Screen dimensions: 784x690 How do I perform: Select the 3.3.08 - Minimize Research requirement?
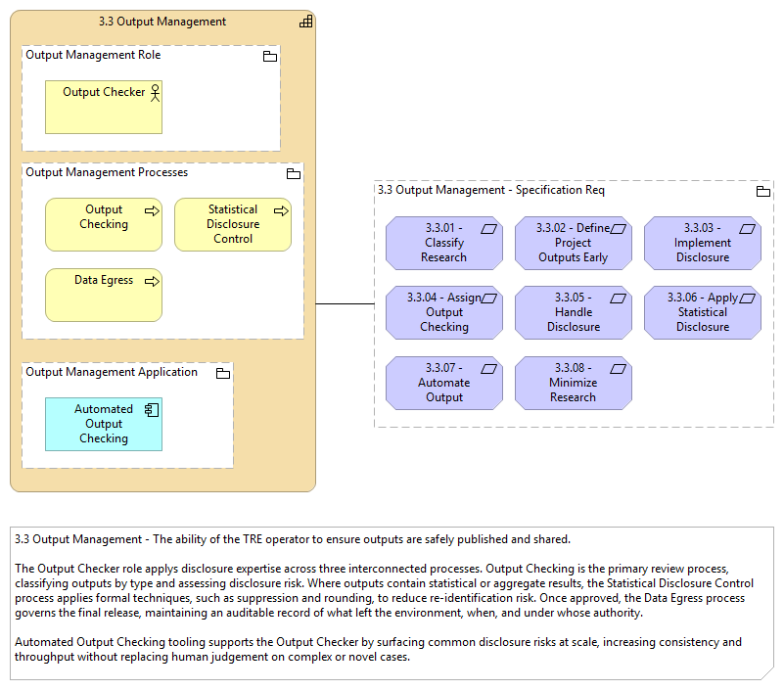point(574,383)
